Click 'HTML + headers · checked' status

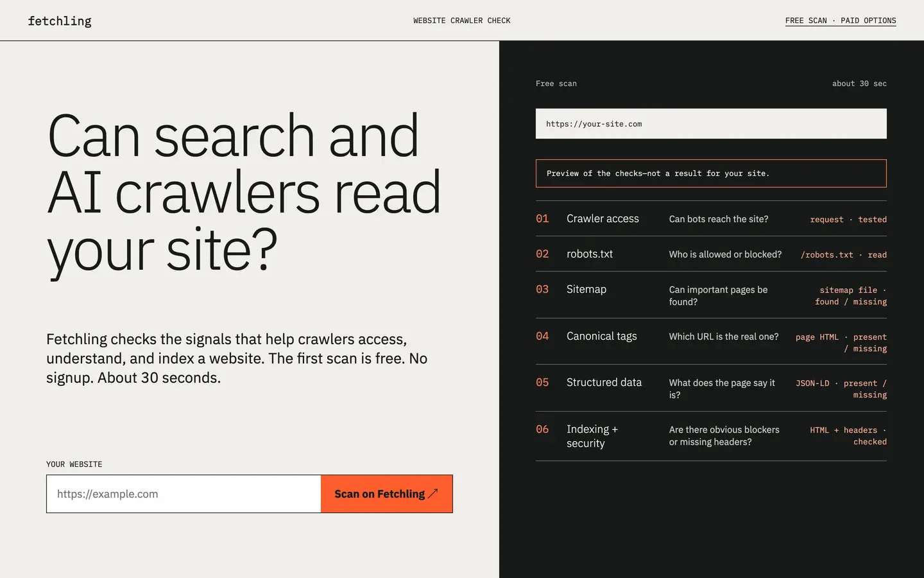pyautogui.click(x=848, y=436)
